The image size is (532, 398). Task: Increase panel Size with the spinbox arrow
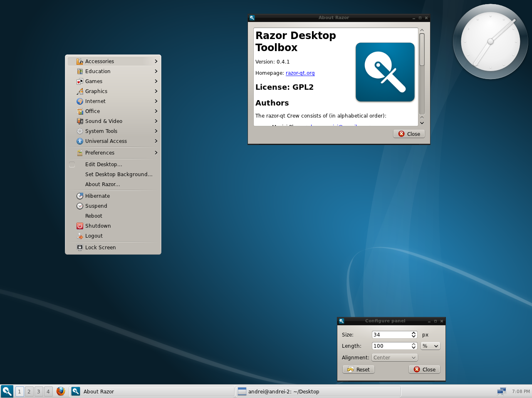413,332
